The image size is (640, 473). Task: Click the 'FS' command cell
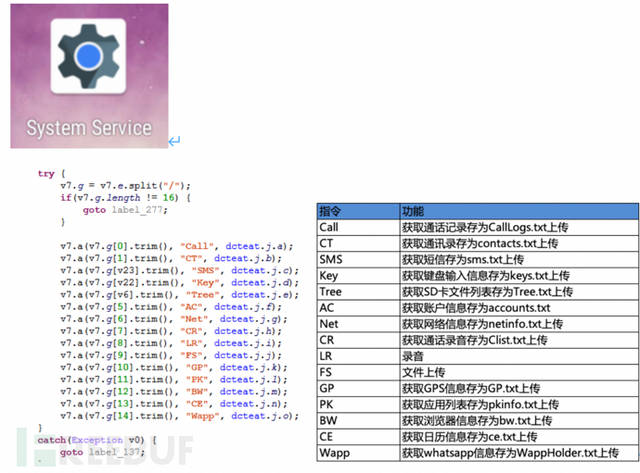coord(358,372)
